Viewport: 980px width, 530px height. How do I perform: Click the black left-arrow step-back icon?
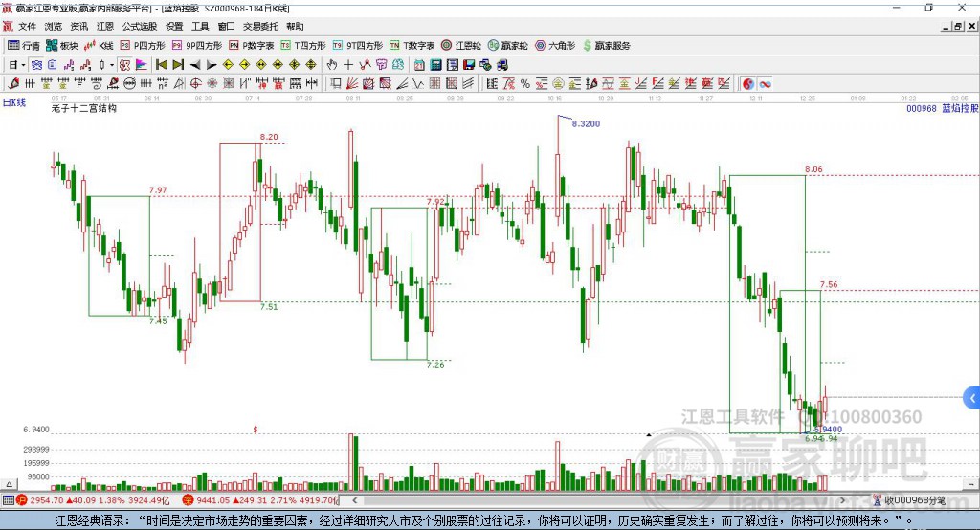pos(195,65)
